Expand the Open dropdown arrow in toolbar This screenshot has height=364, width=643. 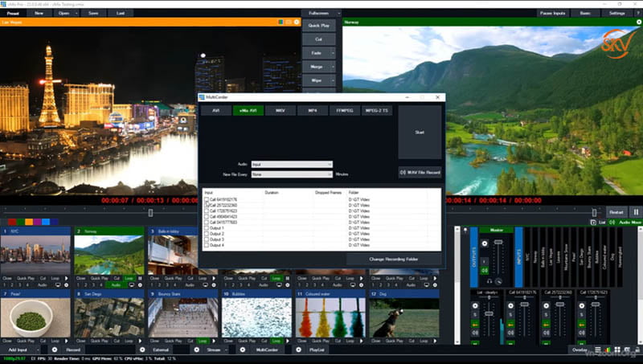(x=76, y=14)
